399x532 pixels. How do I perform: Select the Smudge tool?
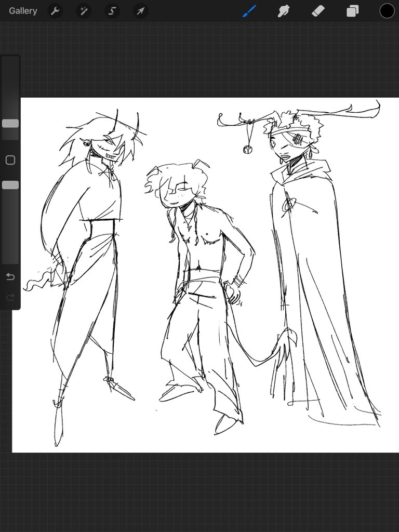click(x=283, y=11)
